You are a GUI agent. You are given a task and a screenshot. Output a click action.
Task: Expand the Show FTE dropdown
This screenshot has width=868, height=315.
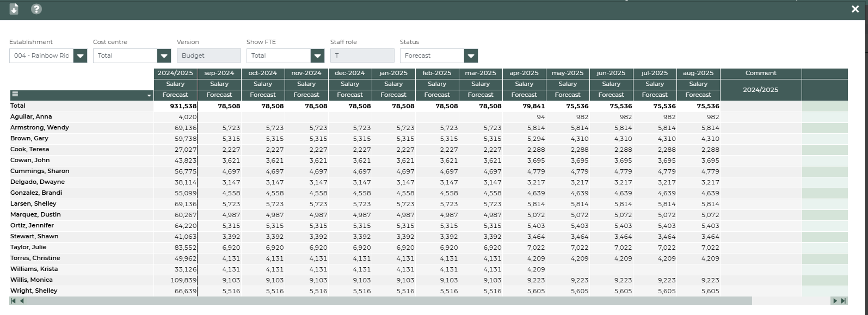point(317,55)
